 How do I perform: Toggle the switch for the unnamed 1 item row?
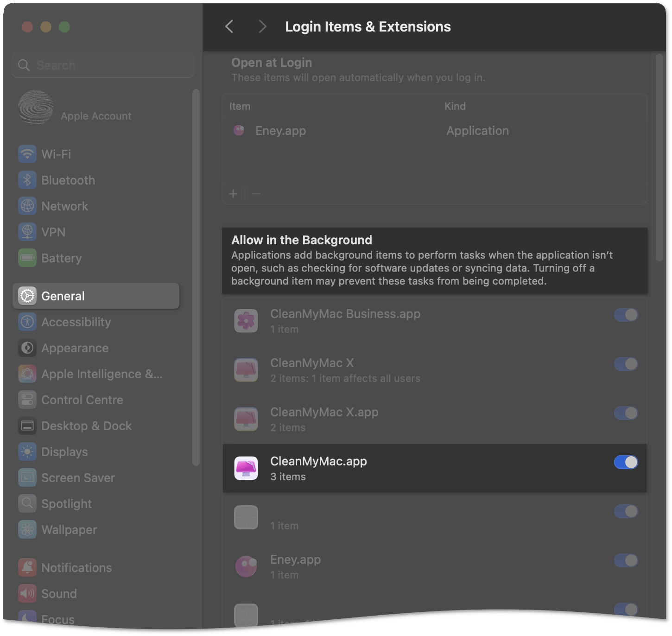(x=626, y=511)
